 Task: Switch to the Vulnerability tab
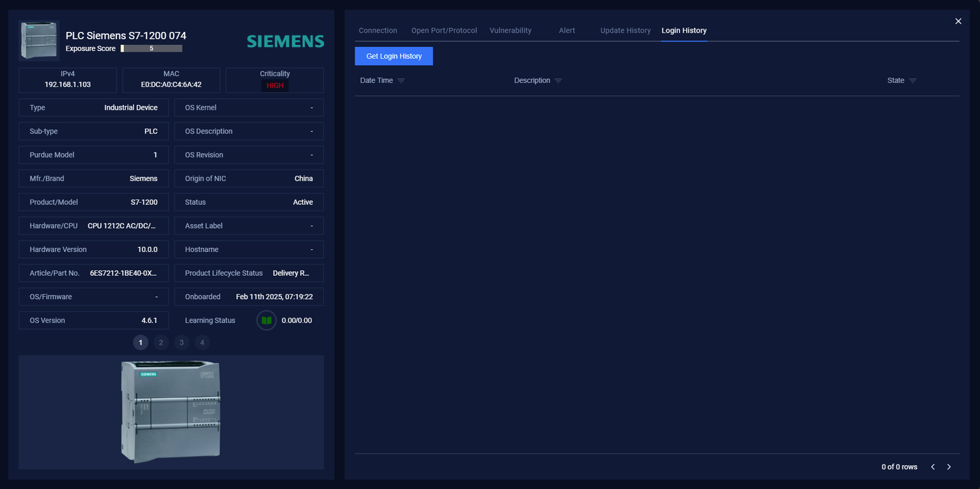coord(510,31)
